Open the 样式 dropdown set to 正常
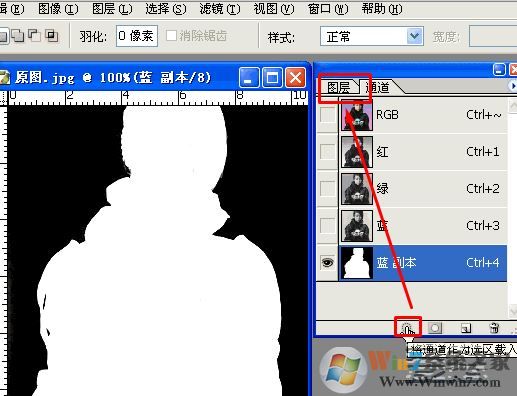This screenshot has width=517, height=396. pyautogui.click(x=372, y=36)
